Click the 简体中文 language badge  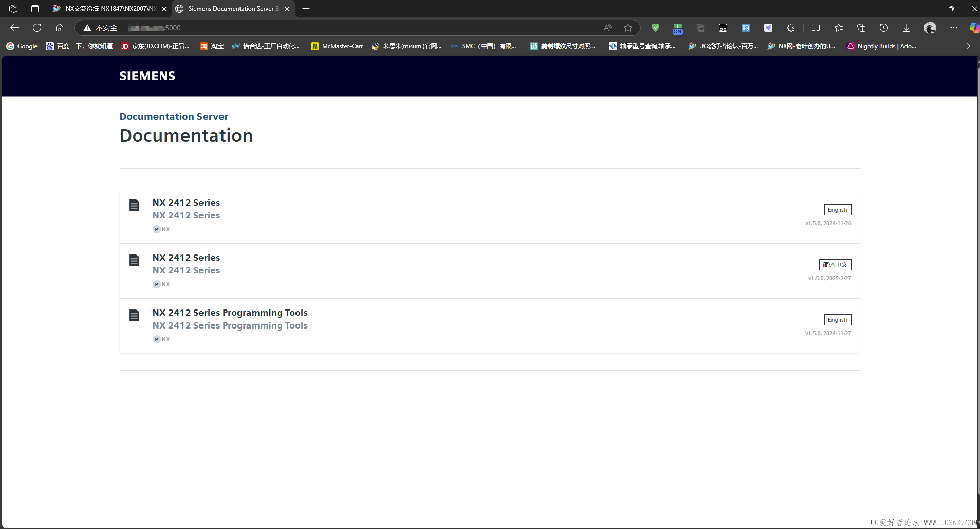835,265
